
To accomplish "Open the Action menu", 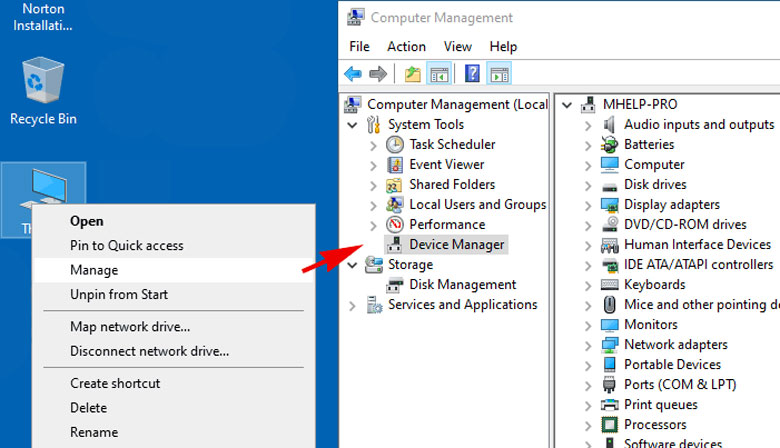I will (406, 46).
